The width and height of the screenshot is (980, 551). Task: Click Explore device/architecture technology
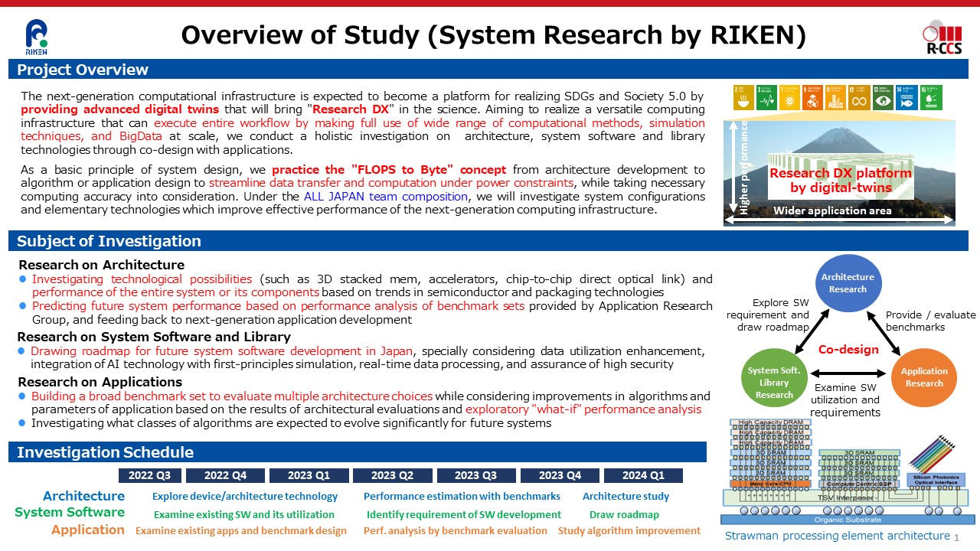pos(245,497)
